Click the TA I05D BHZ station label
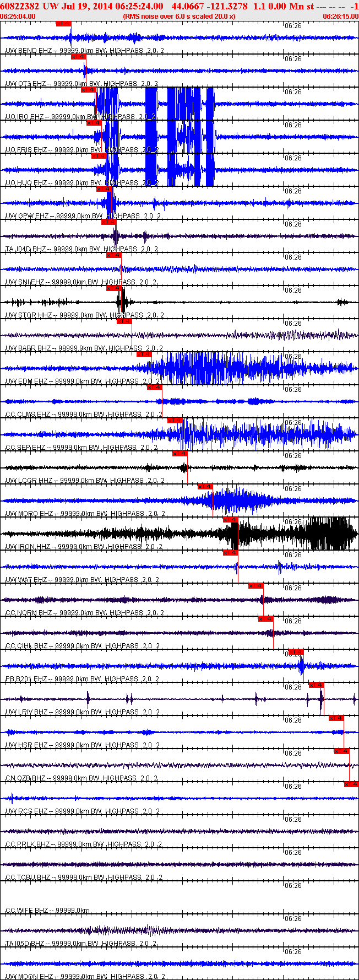 click(x=82, y=944)
